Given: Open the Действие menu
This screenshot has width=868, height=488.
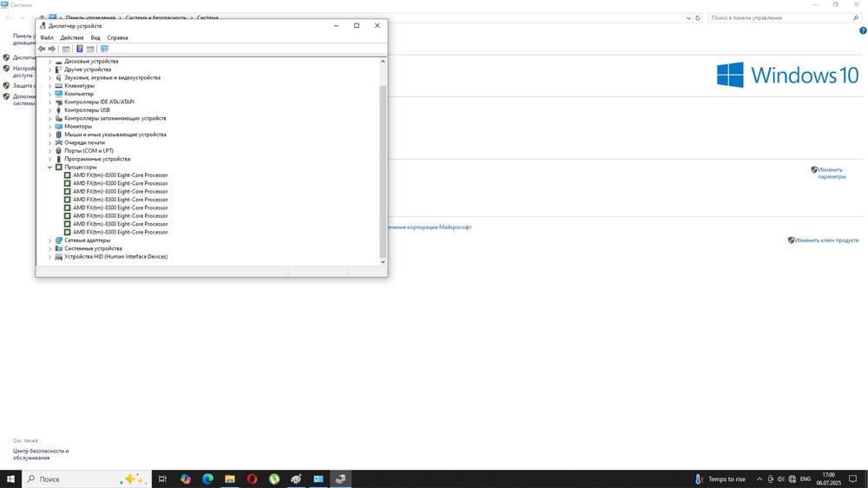Looking at the screenshot, I should tap(72, 37).
